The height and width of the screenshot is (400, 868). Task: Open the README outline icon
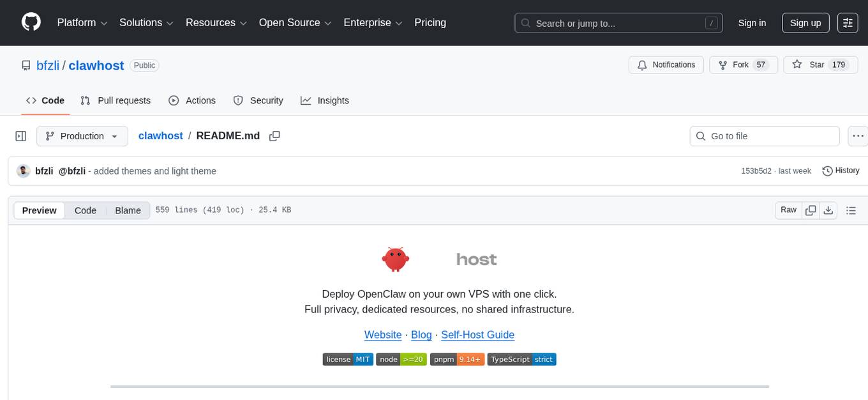[x=851, y=210]
